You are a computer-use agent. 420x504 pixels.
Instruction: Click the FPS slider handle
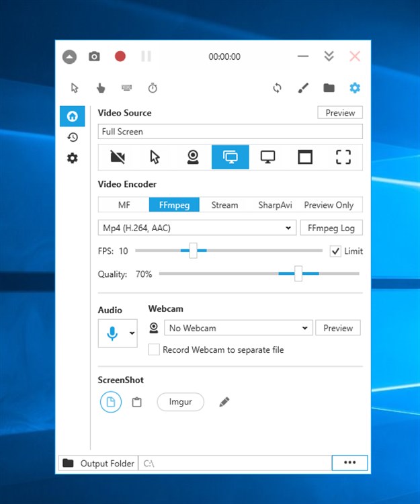tap(193, 251)
